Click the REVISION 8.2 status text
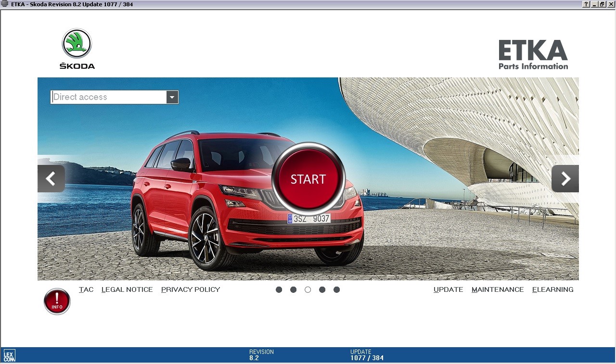The image size is (616, 364). 261,355
